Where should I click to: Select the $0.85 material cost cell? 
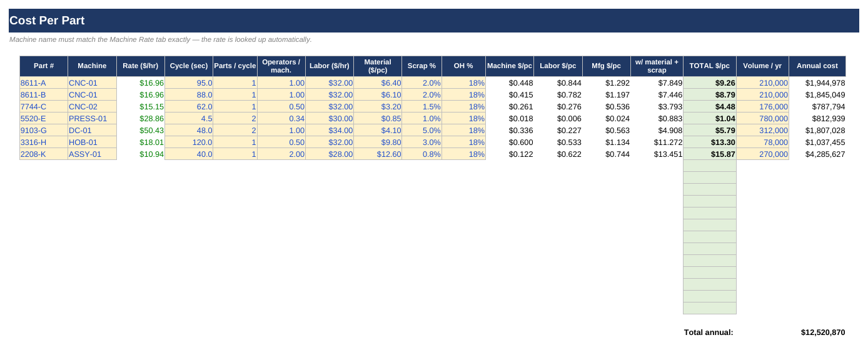pyautogui.click(x=378, y=118)
